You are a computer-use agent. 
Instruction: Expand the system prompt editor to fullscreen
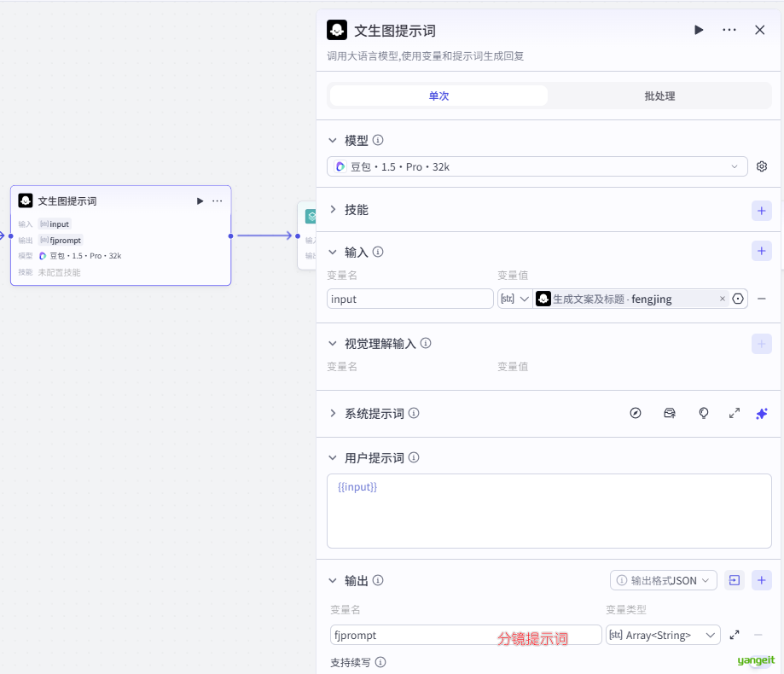(x=734, y=413)
